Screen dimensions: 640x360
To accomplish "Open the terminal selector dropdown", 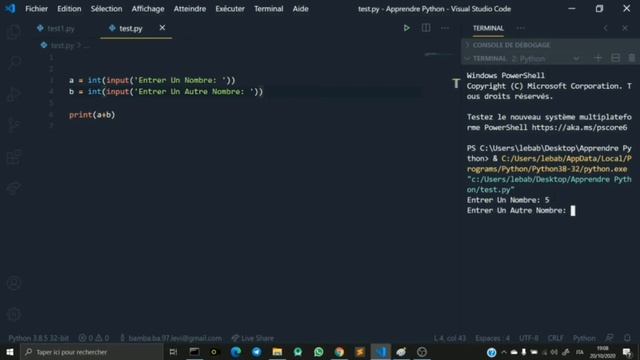I will click(545, 59).
